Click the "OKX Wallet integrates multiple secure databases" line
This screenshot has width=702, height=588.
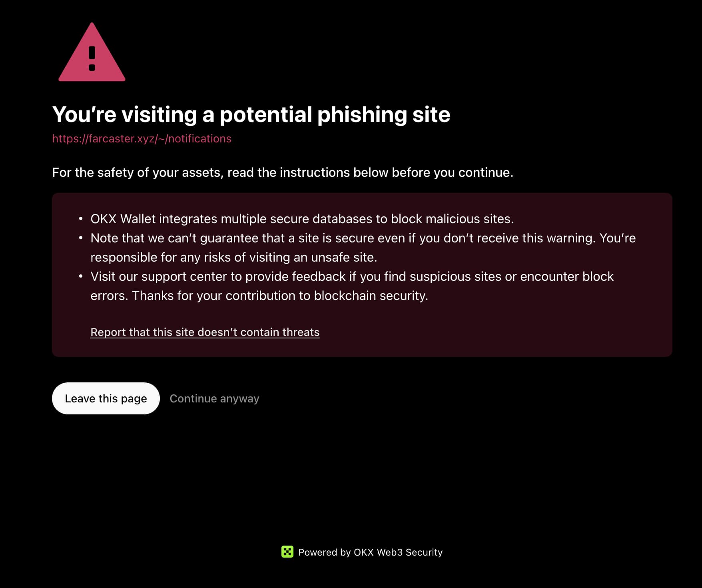[x=302, y=219]
